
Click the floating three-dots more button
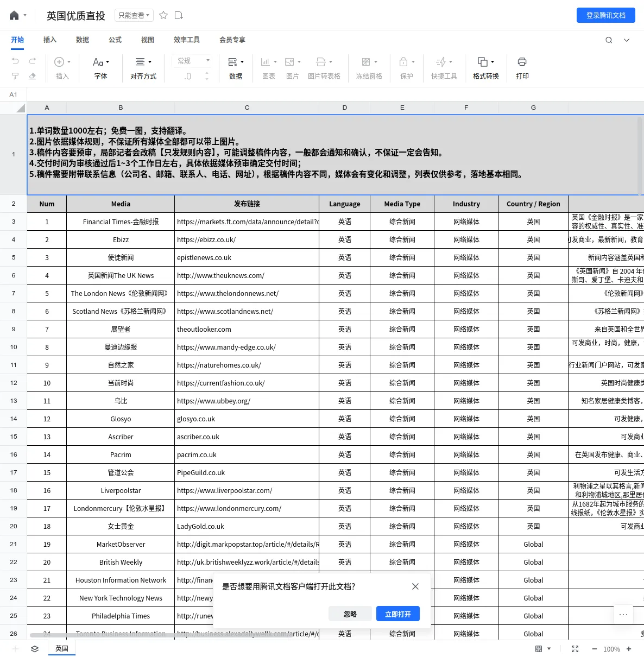click(623, 615)
